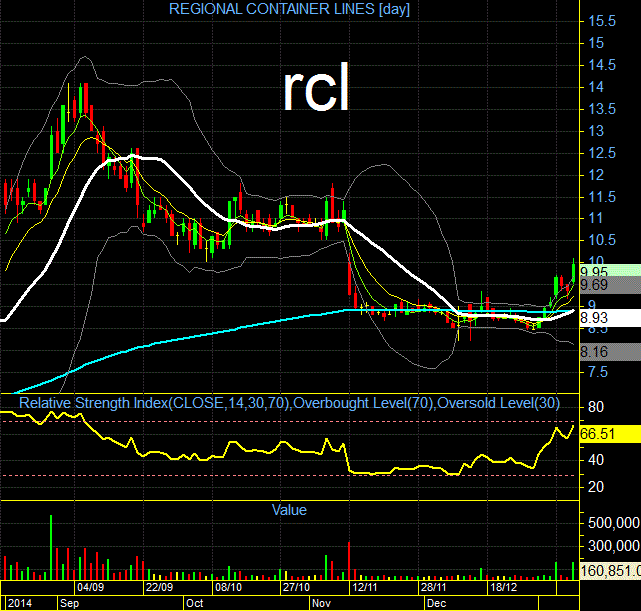Image resolution: width=641 pixels, height=611 pixels.
Task: Select the 12/11 date on time axis
Action: pos(365,587)
